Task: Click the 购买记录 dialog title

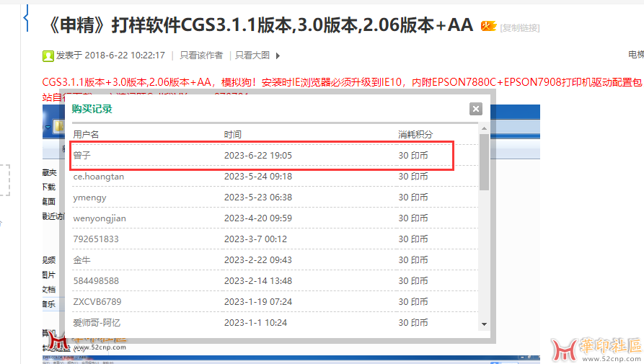Action: pos(92,109)
